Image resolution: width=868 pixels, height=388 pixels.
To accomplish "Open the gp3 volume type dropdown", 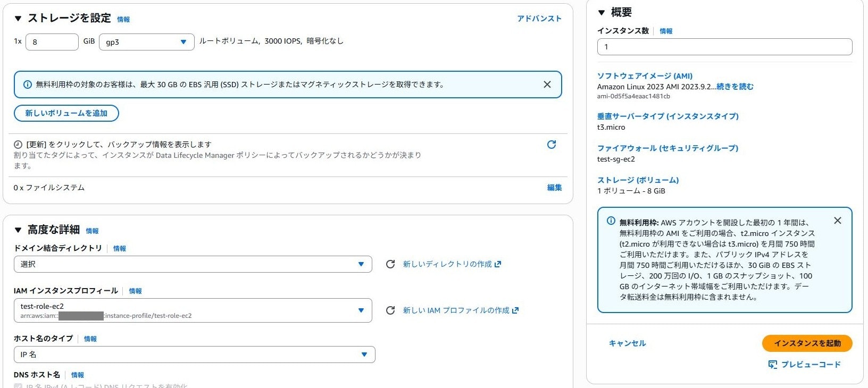I will 147,42.
